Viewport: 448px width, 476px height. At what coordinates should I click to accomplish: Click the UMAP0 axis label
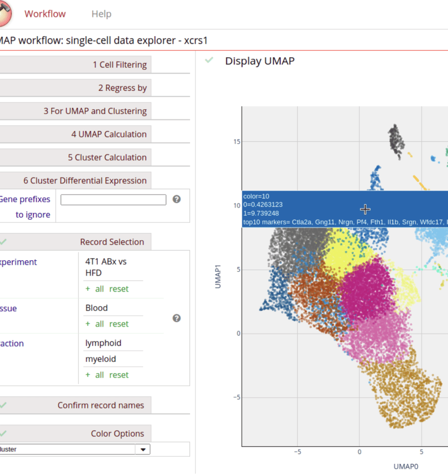pyautogui.click(x=406, y=467)
